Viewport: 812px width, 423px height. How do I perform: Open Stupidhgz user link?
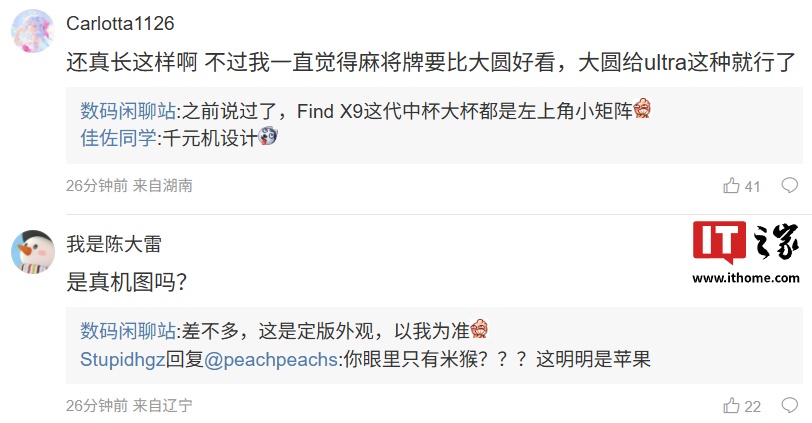(x=123, y=359)
